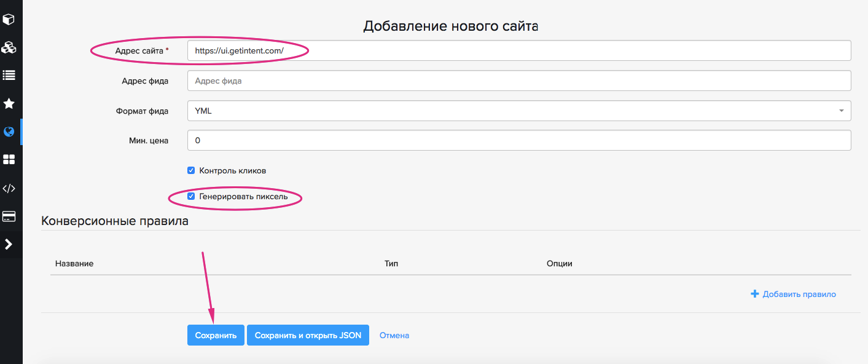
Task: Click into the Адрес сайта input field
Action: click(x=518, y=51)
